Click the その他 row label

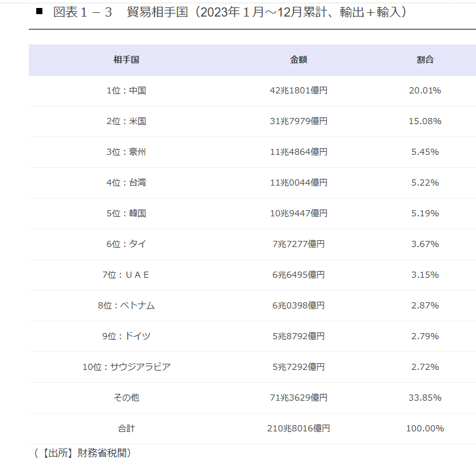(127, 398)
